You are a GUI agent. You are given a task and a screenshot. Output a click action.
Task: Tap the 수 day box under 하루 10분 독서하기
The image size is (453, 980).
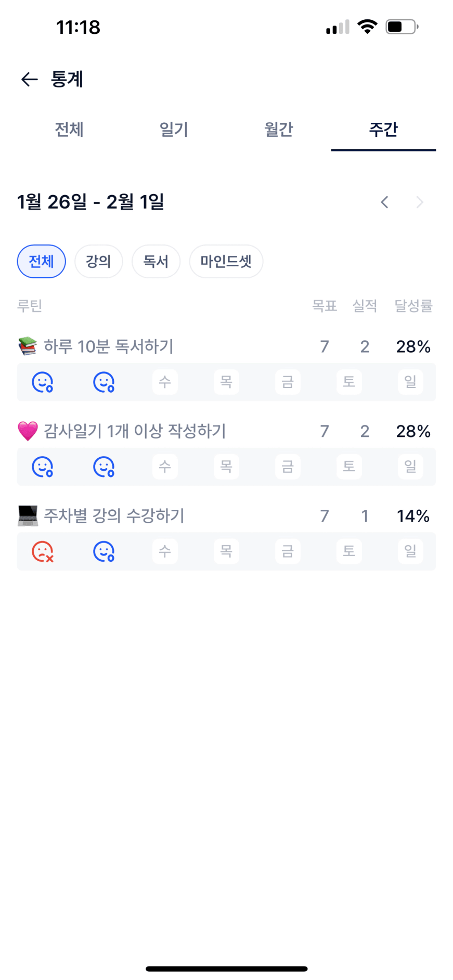coord(165,382)
